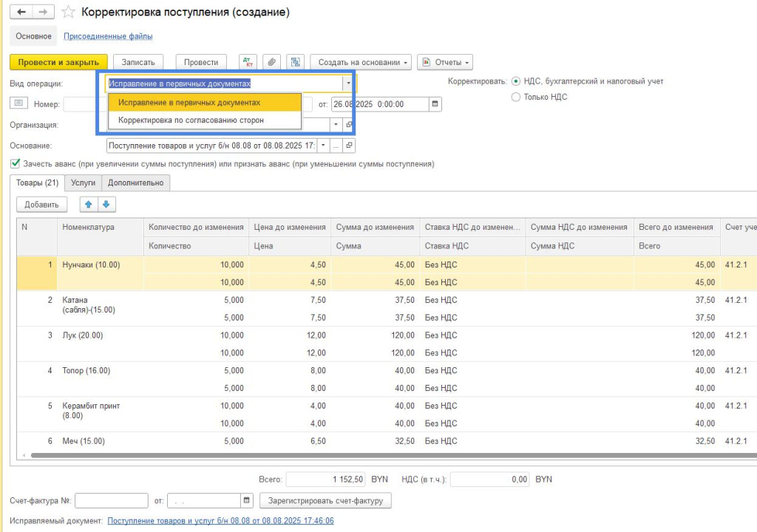Click the Всего до изменения column header

pyautogui.click(x=676, y=228)
